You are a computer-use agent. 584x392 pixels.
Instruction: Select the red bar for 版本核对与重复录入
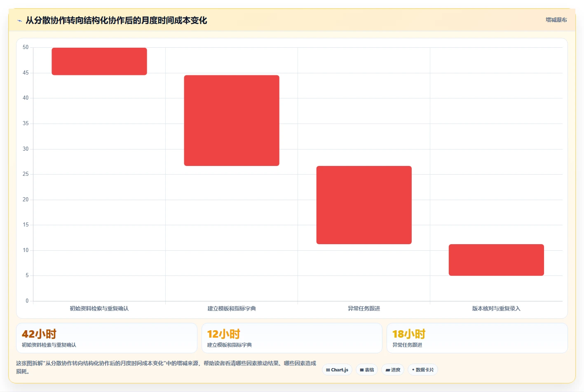point(496,260)
